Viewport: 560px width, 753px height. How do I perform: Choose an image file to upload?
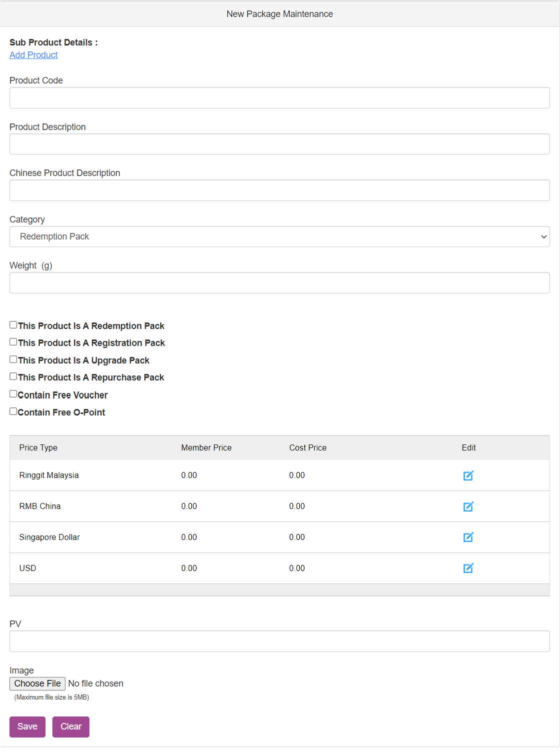pos(37,683)
